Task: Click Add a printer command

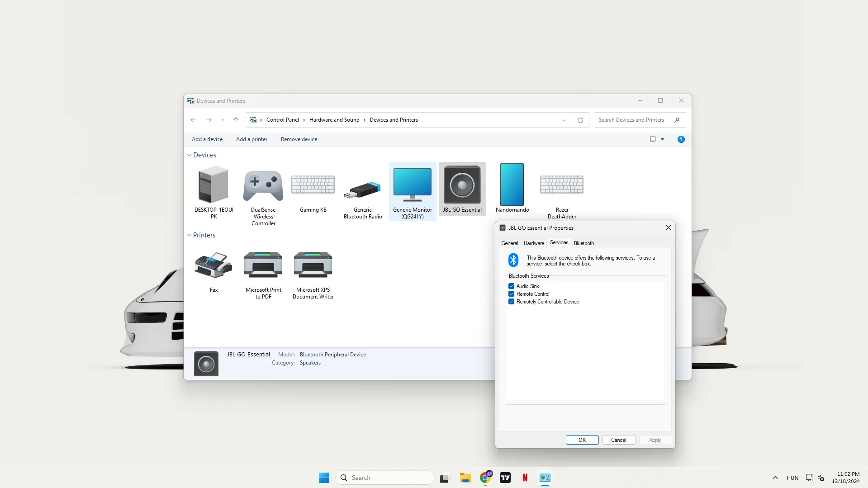Action: point(251,139)
